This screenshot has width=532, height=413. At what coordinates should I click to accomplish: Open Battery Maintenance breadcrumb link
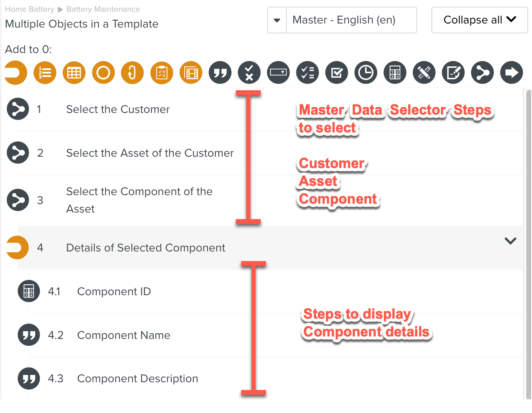103,9
